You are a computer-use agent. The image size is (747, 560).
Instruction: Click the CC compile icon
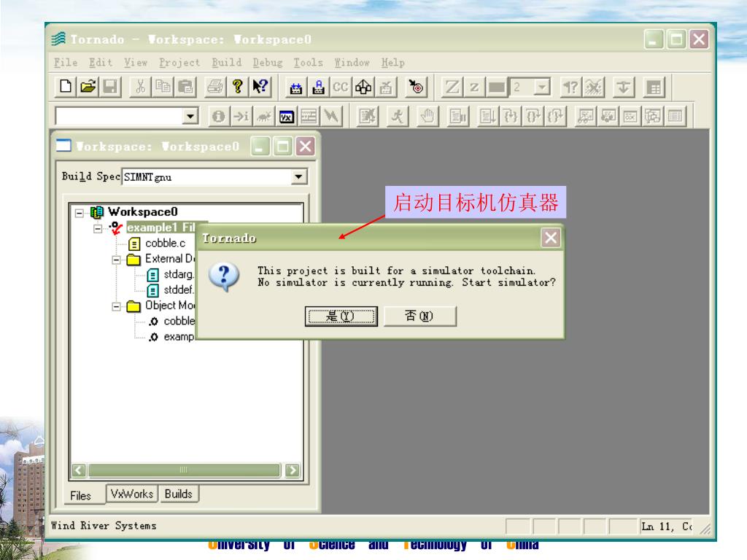[x=340, y=87]
